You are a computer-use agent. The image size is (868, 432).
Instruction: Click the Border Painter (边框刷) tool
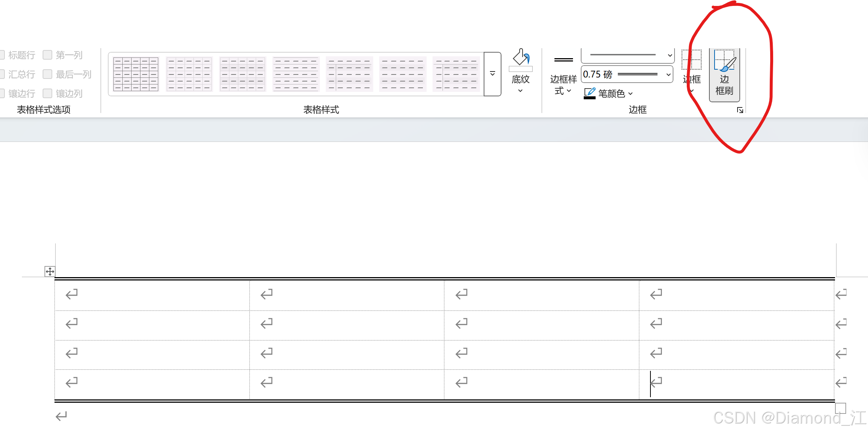click(x=724, y=74)
